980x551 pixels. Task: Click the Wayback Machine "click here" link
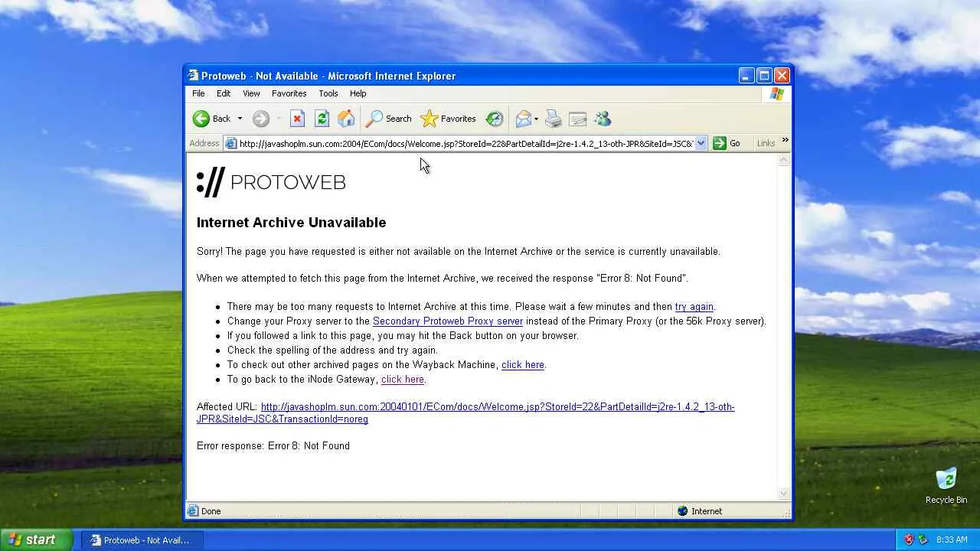click(x=523, y=365)
